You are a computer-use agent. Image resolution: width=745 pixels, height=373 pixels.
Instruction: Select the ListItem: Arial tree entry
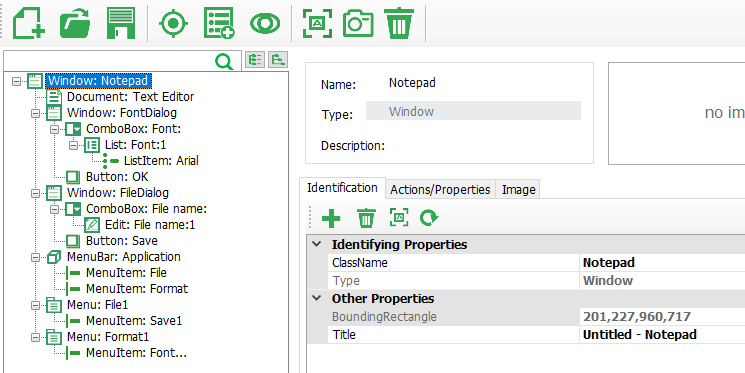point(161,161)
